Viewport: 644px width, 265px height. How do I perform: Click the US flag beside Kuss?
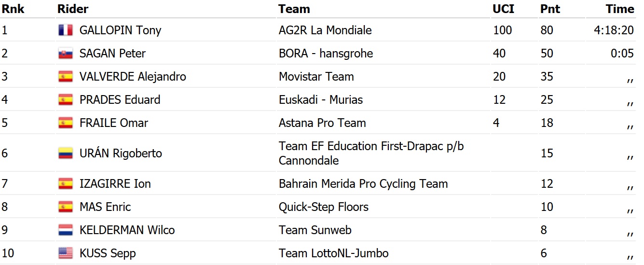[65, 253]
